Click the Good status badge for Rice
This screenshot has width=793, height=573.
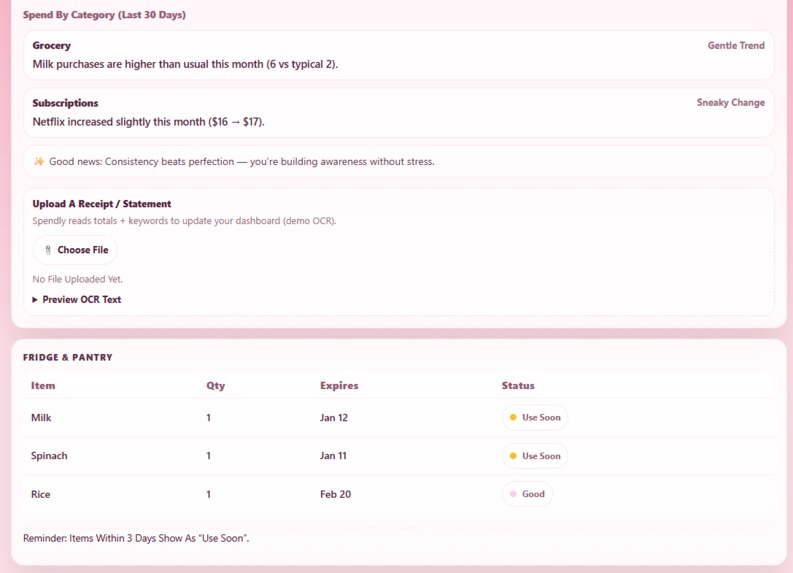(x=527, y=494)
